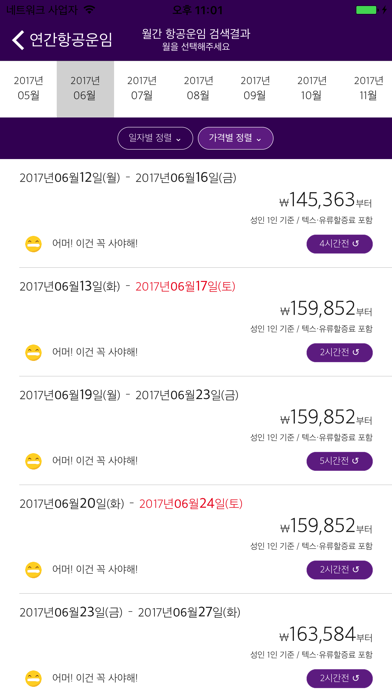The width and height of the screenshot is (392, 696).
Task: Tap the Wi-Fi icon in the status bar
Action: point(90,9)
